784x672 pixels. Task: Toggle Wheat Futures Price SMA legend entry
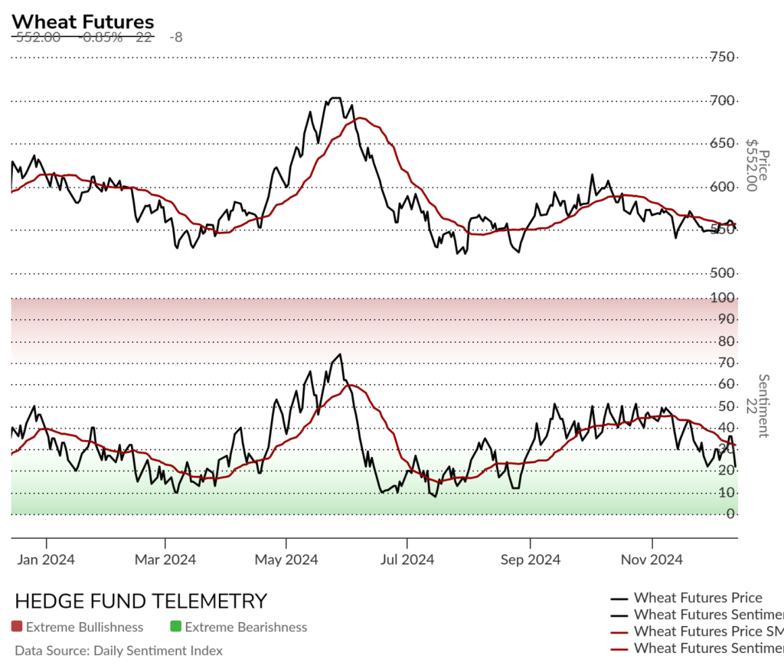[x=697, y=631]
